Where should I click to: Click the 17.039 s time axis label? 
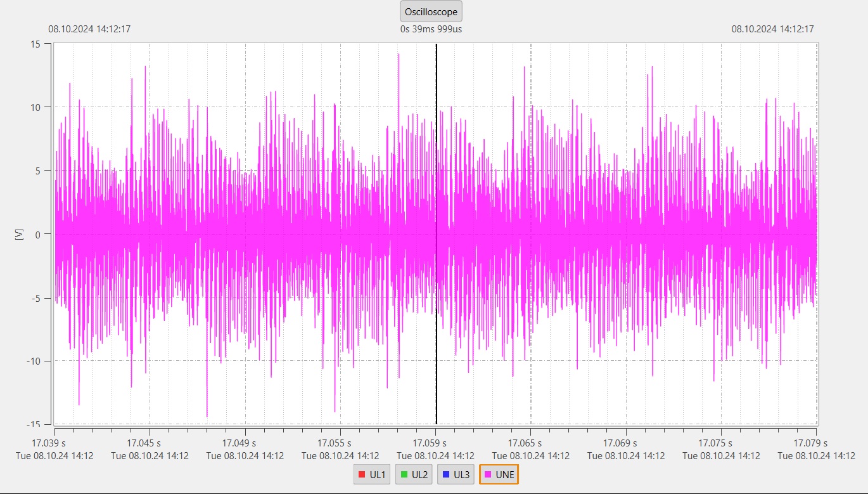(x=53, y=443)
